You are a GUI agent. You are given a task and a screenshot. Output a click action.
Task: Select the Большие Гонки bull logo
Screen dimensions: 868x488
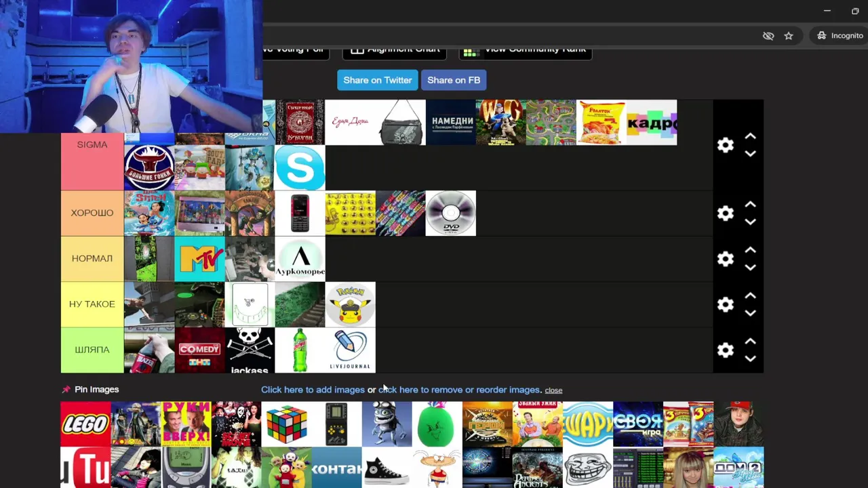click(x=149, y=168)
